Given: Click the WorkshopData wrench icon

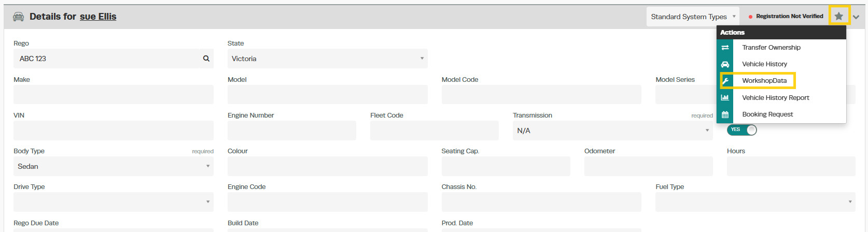Looking at the screenshot, I should [x=725, y=81].
